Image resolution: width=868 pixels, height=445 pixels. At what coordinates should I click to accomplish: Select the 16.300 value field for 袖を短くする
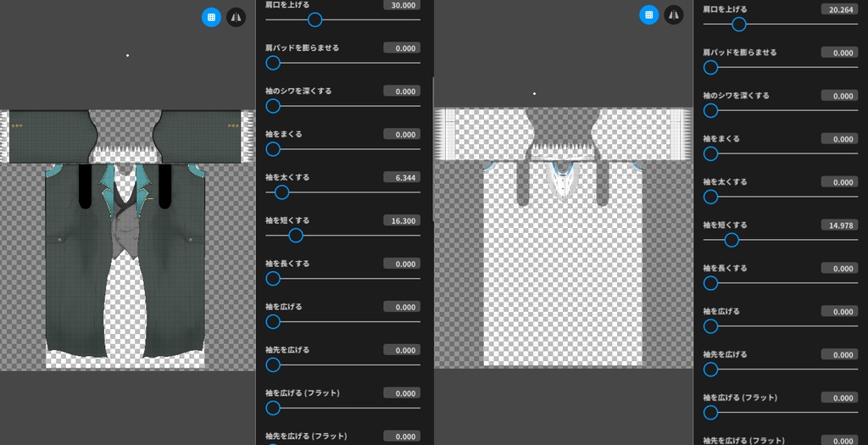click(x=402, y=220)
